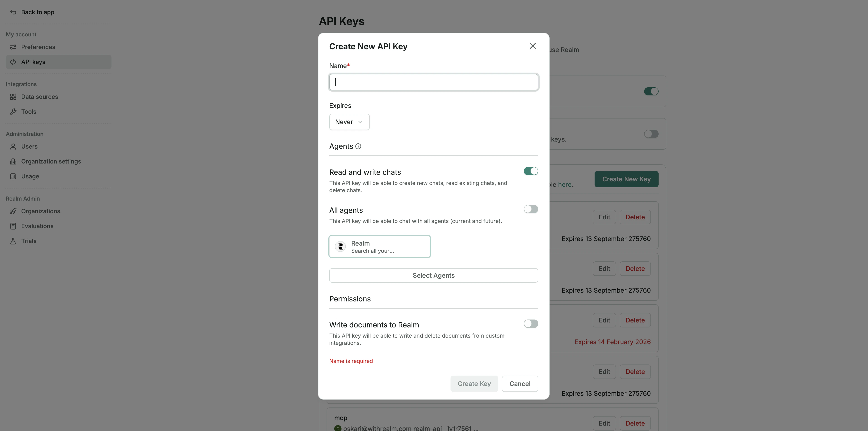Open the Expires dropdown set to Never
The width and height of the screenshot is (868, 431).
[349, 122]
